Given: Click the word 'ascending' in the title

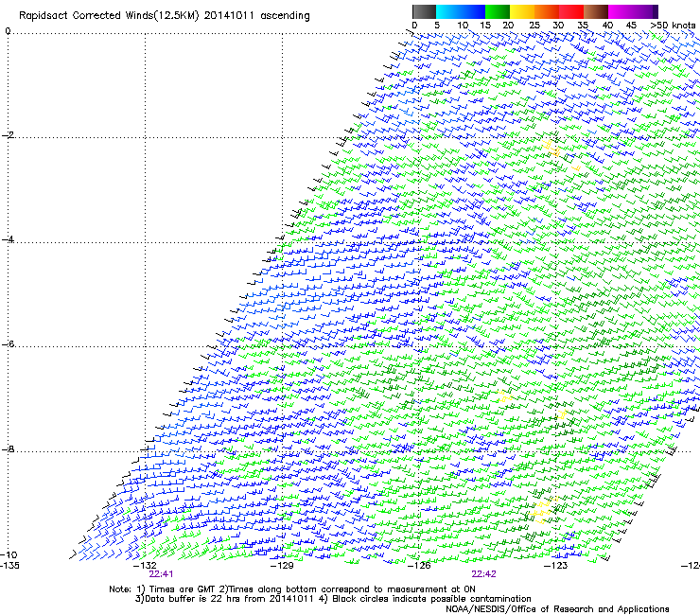Looking at the screenshot, I should tap(285, 16).
